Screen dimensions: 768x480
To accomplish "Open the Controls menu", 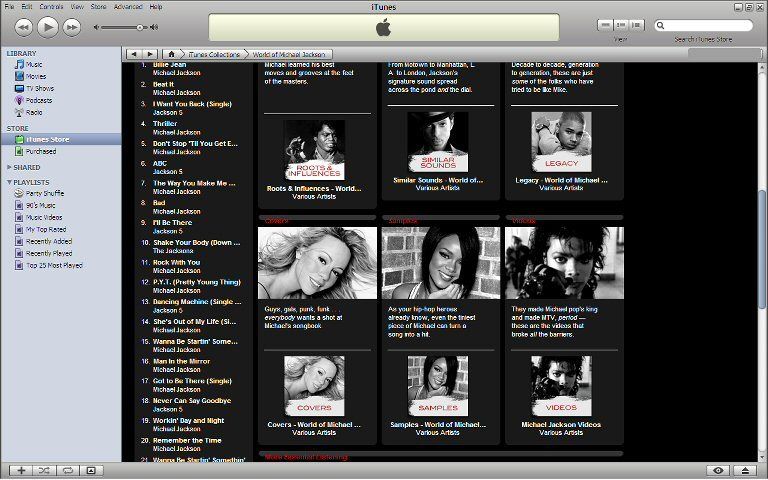I will tap(51, 7).
